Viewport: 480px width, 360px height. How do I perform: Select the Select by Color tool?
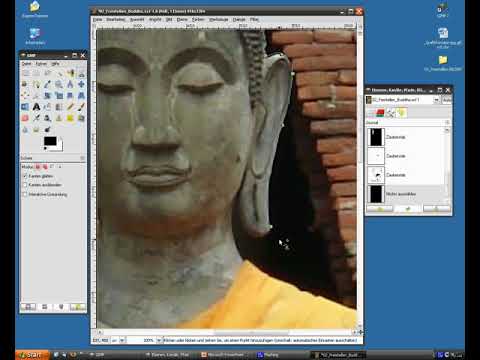click(x=70, y=73)
